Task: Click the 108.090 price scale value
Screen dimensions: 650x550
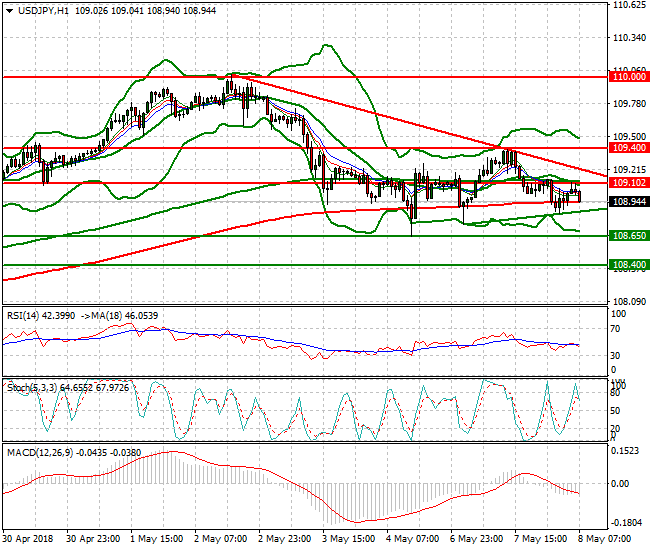Action: (x=629, y=302)
